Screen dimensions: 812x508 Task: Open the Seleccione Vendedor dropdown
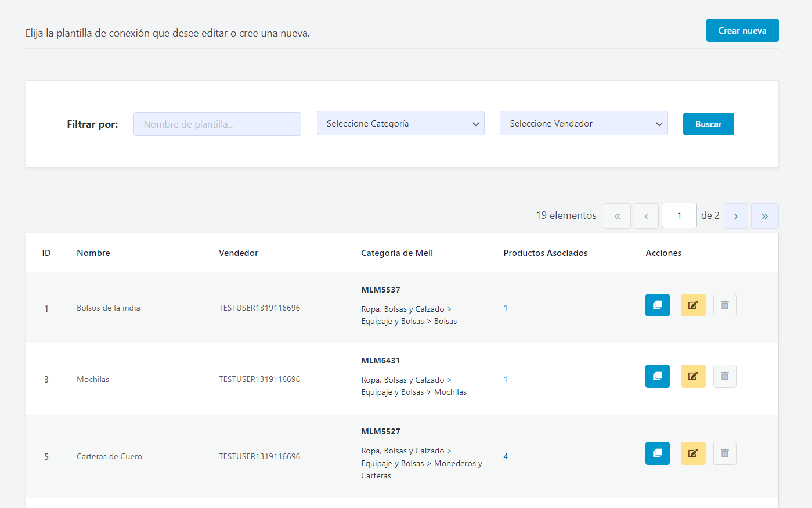[x=583, y=124]
